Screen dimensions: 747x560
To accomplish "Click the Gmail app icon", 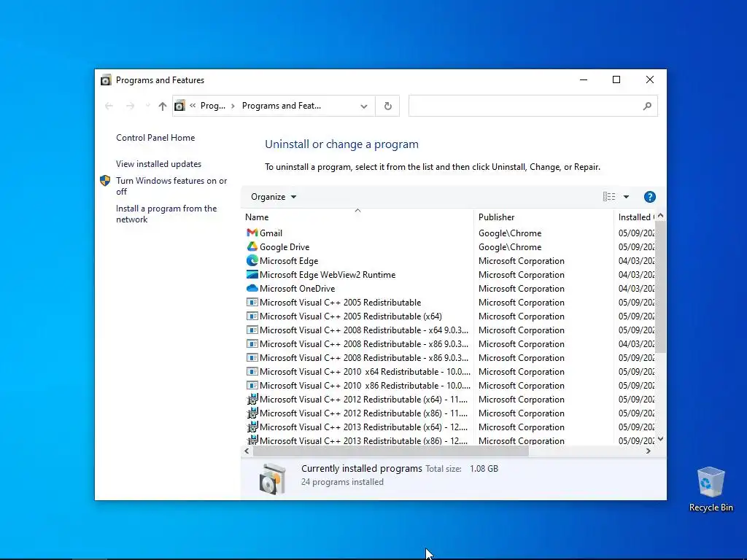I will tap(252, 233).
